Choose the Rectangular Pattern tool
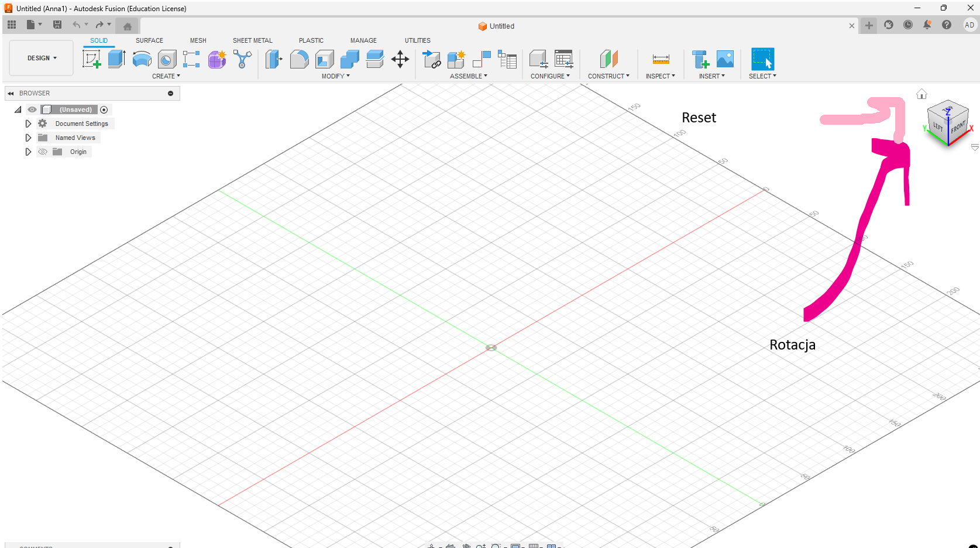 (x=191, y=59)
